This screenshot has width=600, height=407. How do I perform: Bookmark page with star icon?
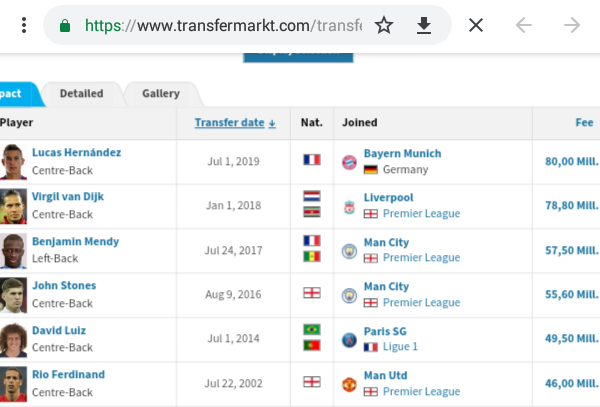pyautogui.click(x=383, y=25)
